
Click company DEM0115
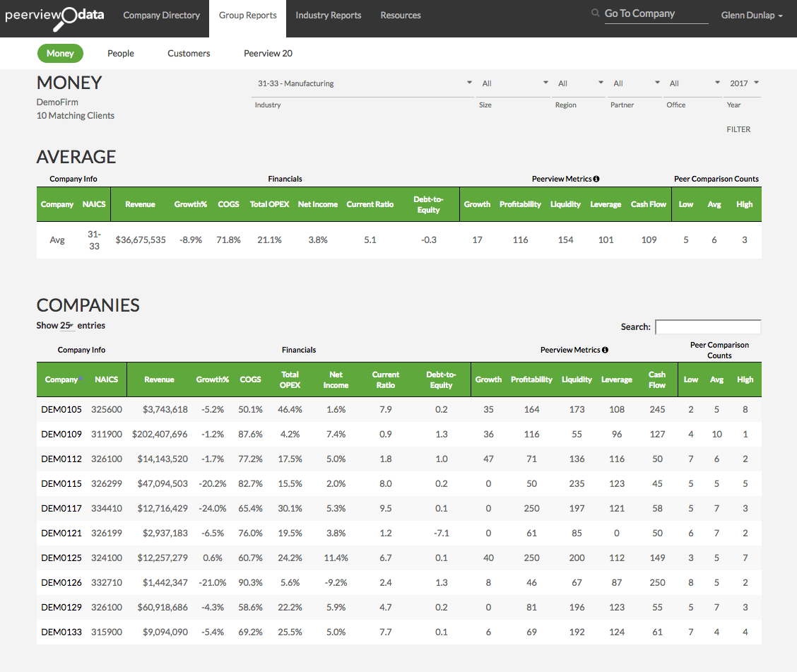click(x=61, y=483)
